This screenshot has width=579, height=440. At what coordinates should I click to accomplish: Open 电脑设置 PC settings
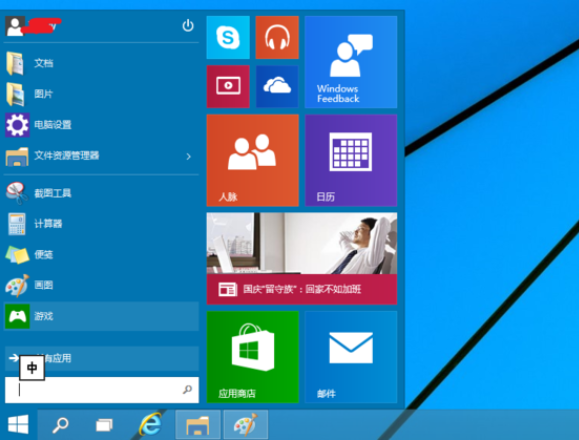tap(101, 125)
